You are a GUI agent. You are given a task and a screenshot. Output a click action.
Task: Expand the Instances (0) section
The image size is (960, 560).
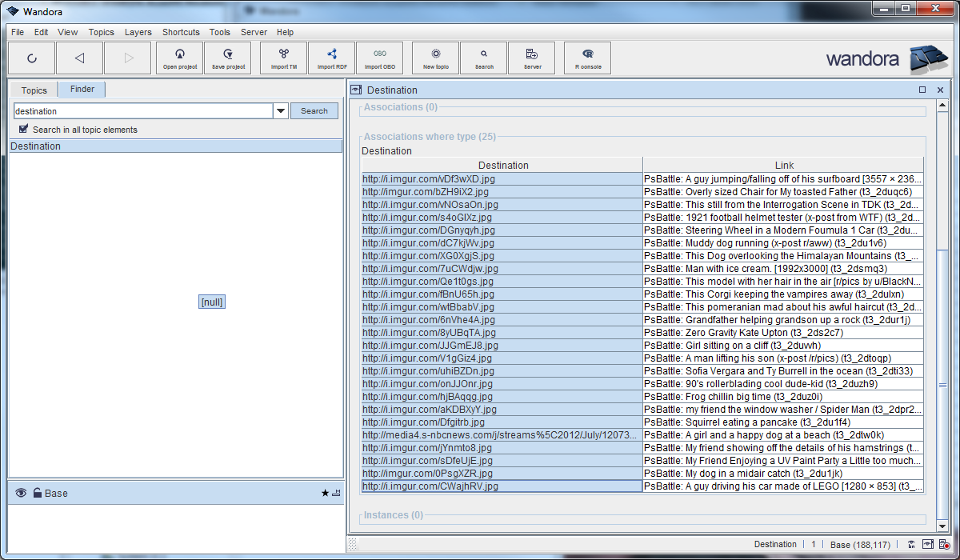tap(394, 515)
